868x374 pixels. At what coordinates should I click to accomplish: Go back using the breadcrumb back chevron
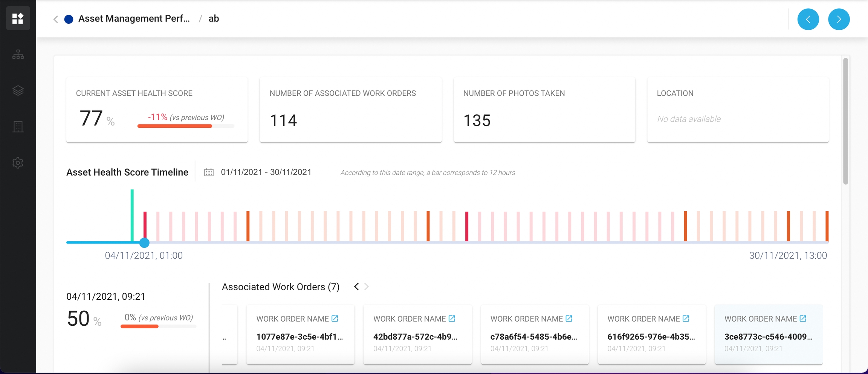[56, 19]
